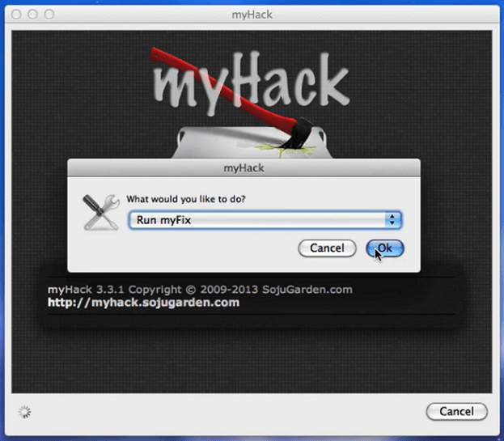Viewport: 504px width, 441px height.
Task: Click the main window's bottom Cancel button
Action: pos(456,411)
